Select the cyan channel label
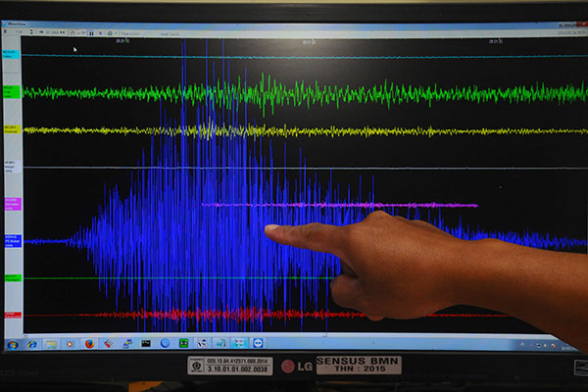 (11, 55)
